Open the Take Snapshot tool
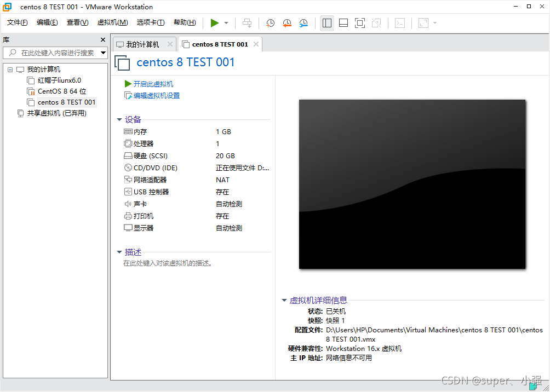 coord(270,23)
